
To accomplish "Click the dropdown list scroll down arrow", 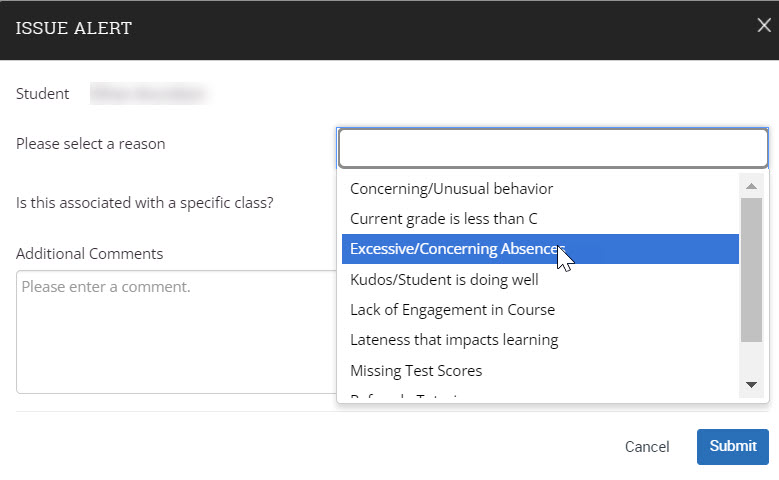I will pos(751,385).
